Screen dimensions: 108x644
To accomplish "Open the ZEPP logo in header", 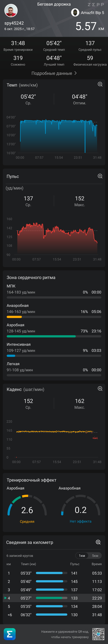I will [96, 5].
